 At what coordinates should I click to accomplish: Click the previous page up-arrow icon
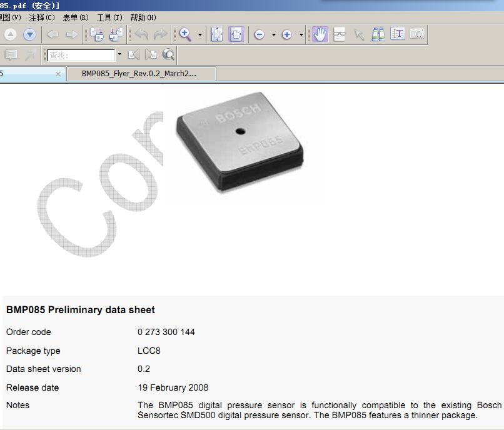point(10,34)
